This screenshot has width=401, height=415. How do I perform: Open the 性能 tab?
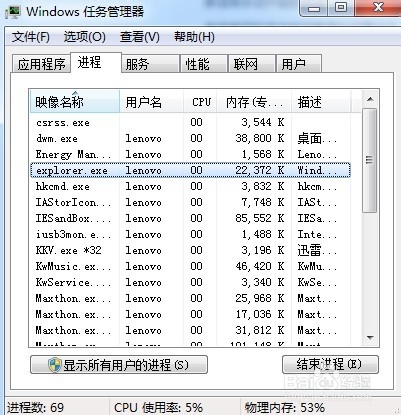[204, 64]
